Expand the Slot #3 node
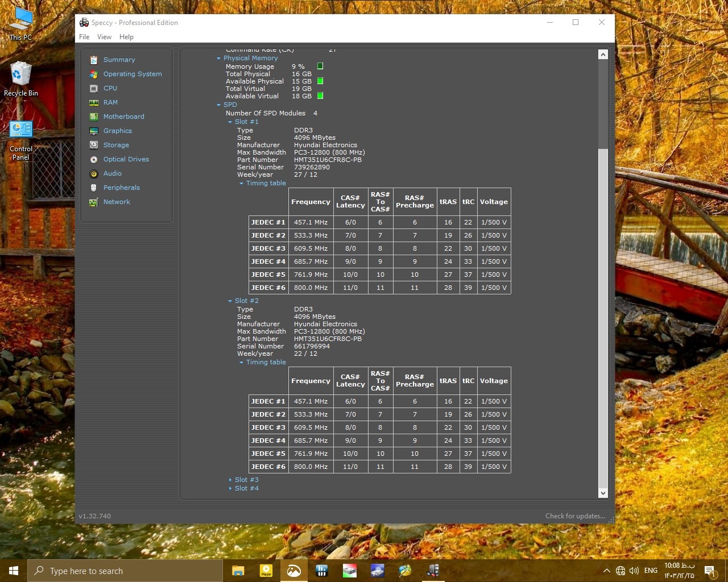 (230, 480)
